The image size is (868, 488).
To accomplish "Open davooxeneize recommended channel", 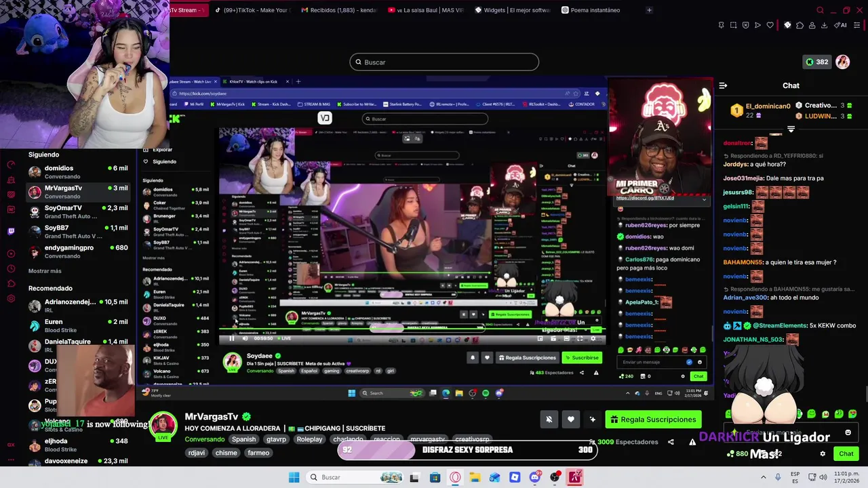I will [77, 461].
